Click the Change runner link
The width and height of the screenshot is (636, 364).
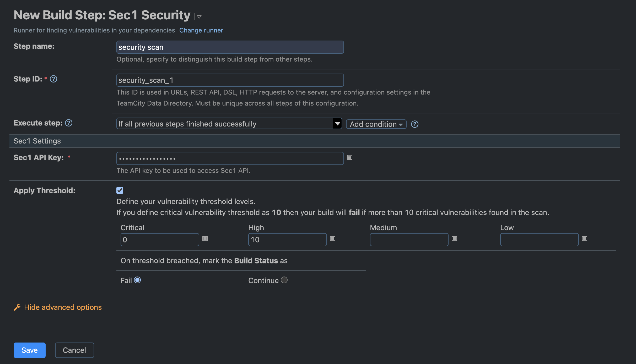(x=201, y=30)
